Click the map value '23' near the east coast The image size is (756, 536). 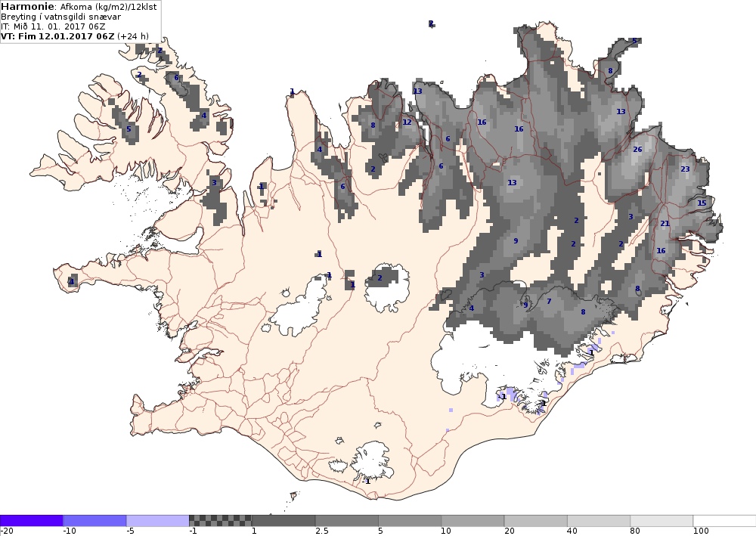point(685,169)
